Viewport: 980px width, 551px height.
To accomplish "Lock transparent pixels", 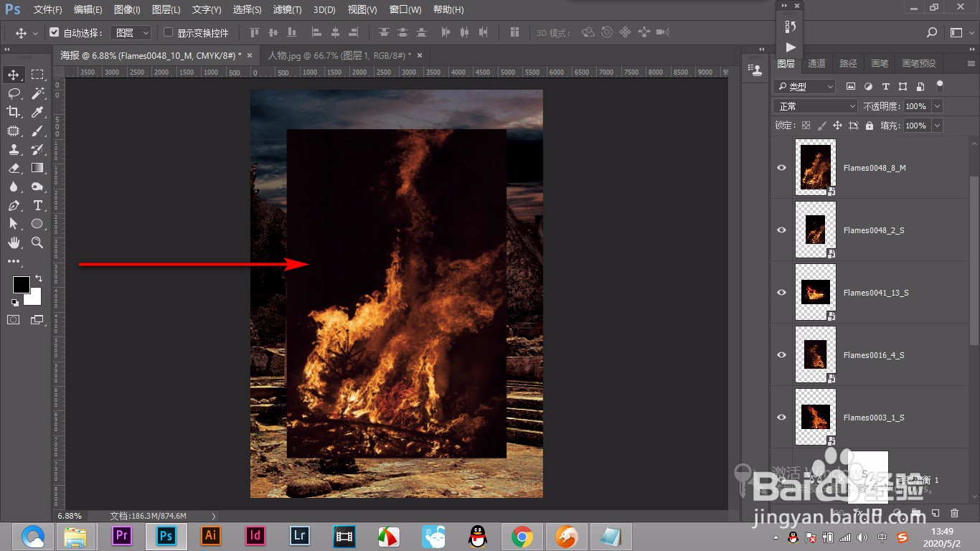I will pos(806,126).
